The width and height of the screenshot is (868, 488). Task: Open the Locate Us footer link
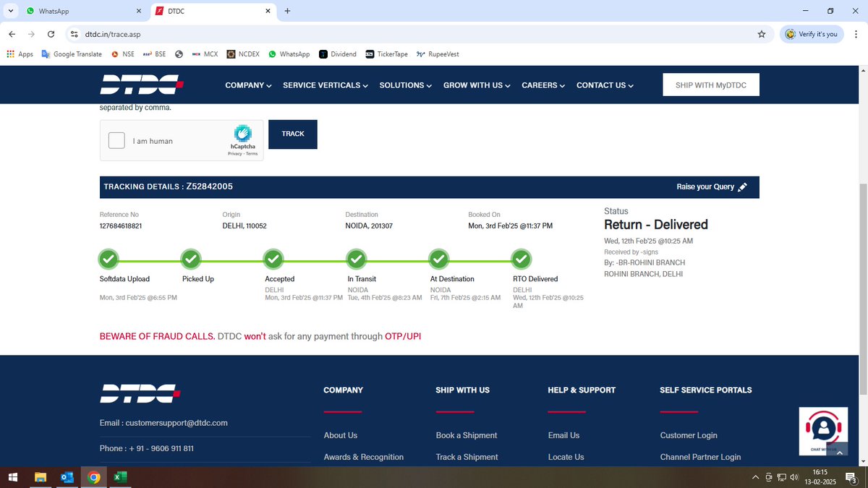click(566, 457)
